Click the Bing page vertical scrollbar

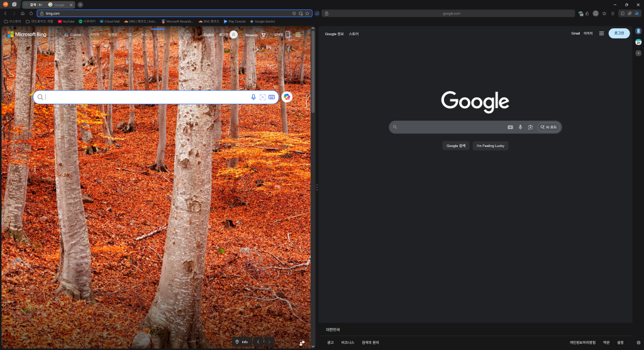[313, 189]
